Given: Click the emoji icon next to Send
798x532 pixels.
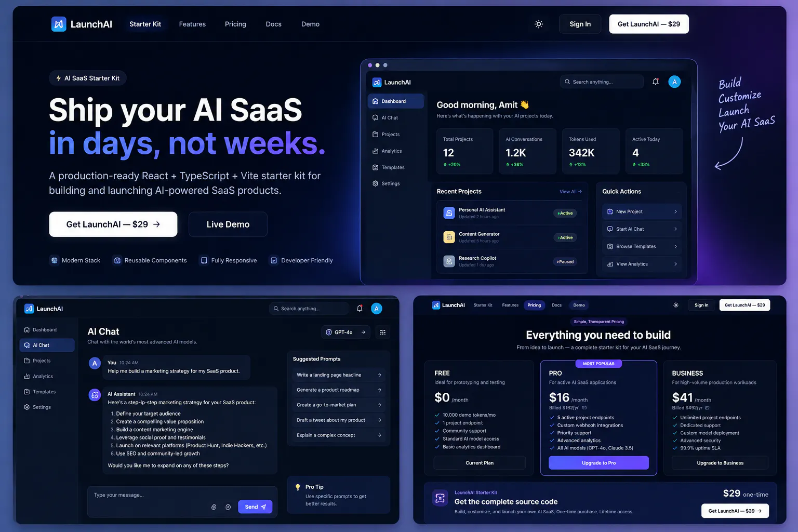Looking at the screenshot, I should (228, 507).
